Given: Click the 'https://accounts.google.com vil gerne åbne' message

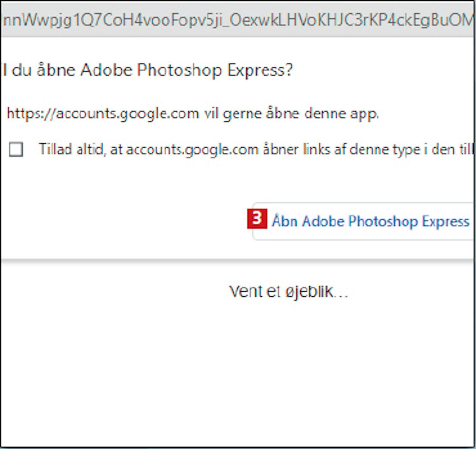Looking at the screenshot, I should [x=192, y=113].
